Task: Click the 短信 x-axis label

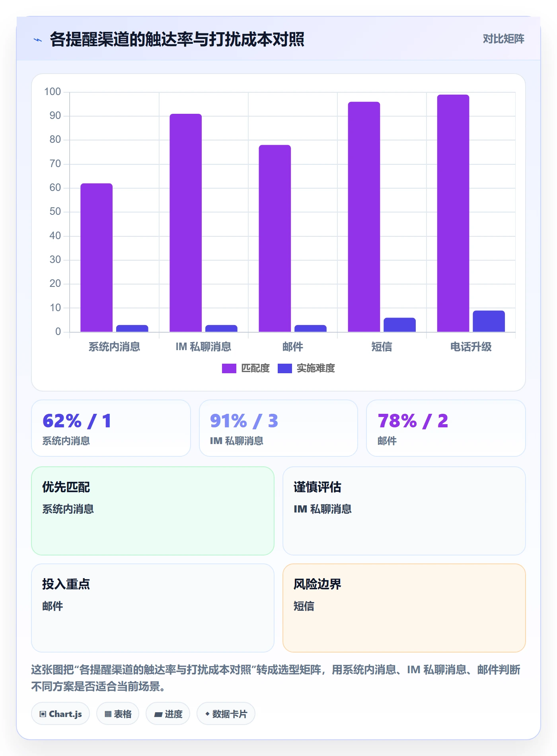Action: (x=382, y=347)
